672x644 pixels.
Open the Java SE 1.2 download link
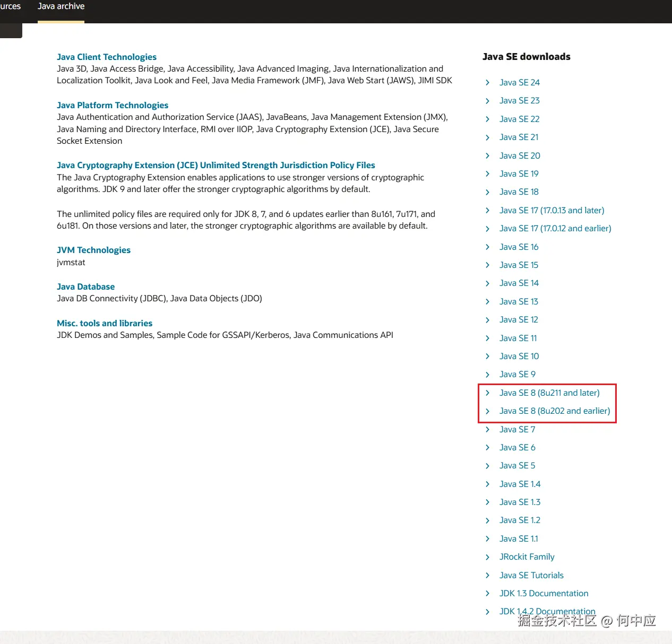click(x=520, y=520)
